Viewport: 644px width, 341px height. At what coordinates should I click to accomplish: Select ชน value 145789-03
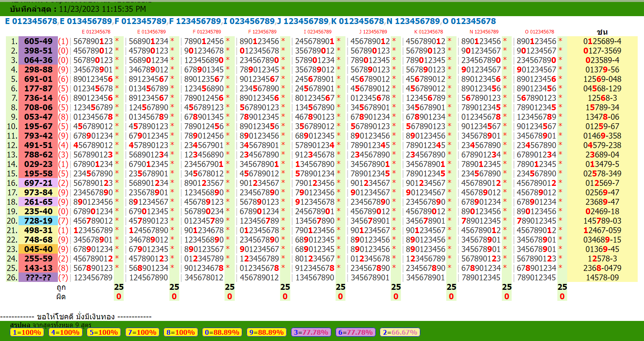(602, 221)
